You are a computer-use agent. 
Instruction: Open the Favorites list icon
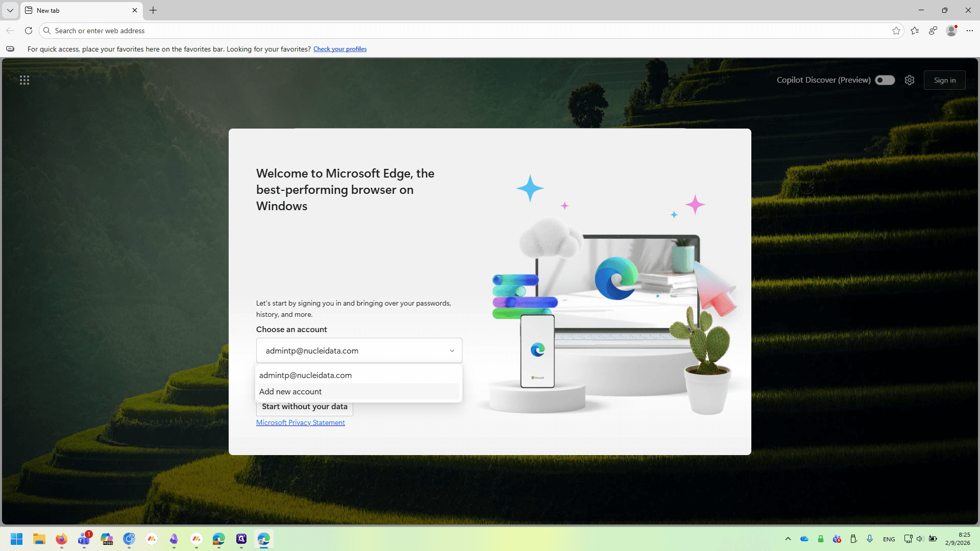tap(915, 31)
